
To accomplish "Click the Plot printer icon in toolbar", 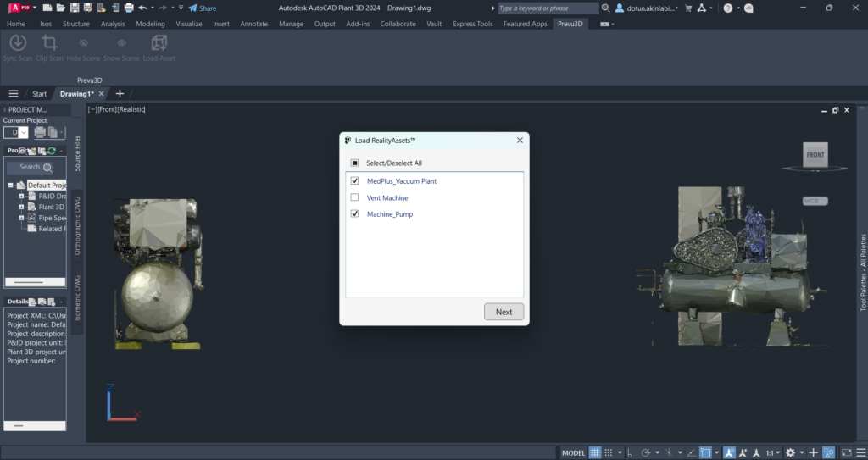I will [x=129, y=8].
